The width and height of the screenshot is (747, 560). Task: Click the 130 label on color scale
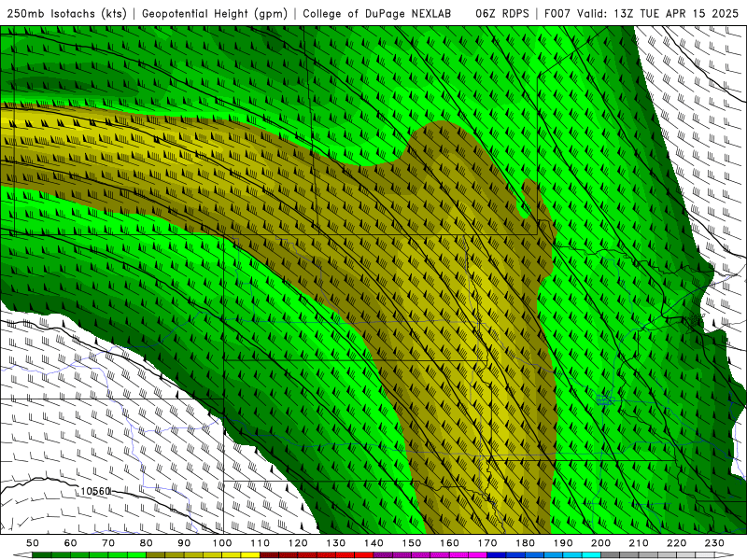(336, 543)
